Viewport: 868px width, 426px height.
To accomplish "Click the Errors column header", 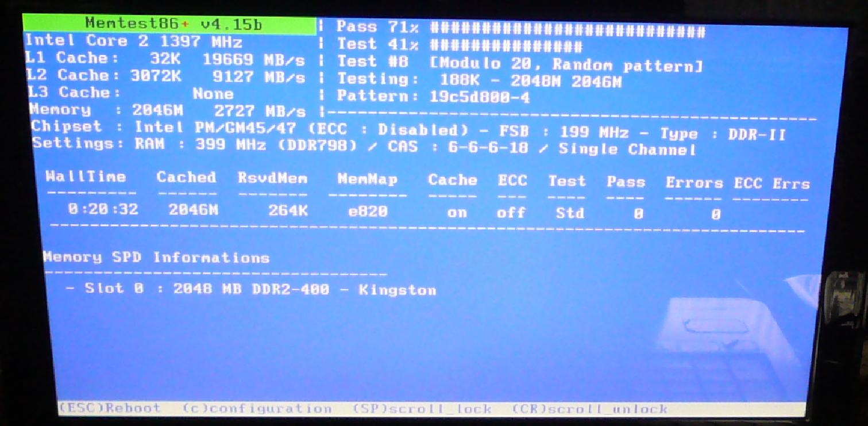I will click(x=695, y=183).
